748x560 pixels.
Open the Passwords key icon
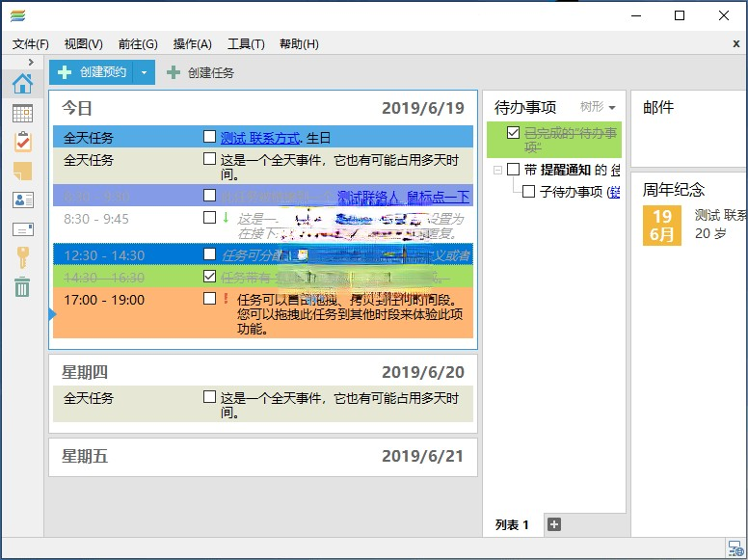21,256
